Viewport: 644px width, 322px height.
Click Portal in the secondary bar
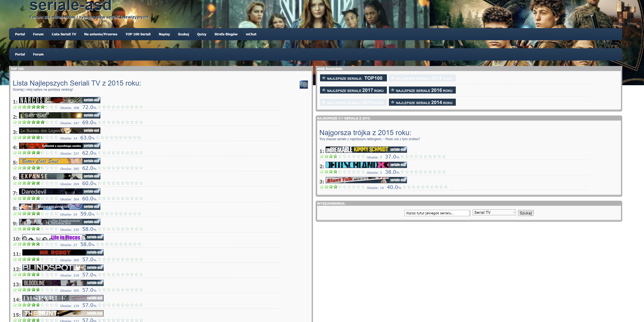[x=20, y=54]
